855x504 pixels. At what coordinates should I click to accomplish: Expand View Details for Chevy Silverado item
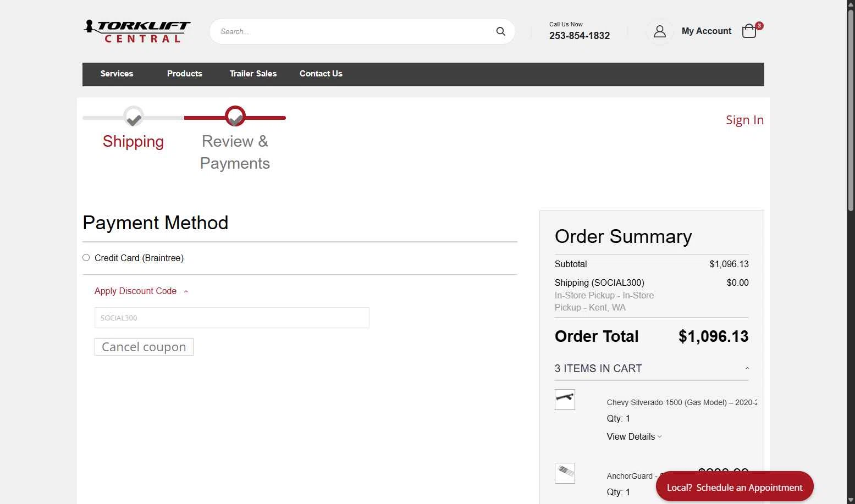pyautogui.click(x=634, y=436)
